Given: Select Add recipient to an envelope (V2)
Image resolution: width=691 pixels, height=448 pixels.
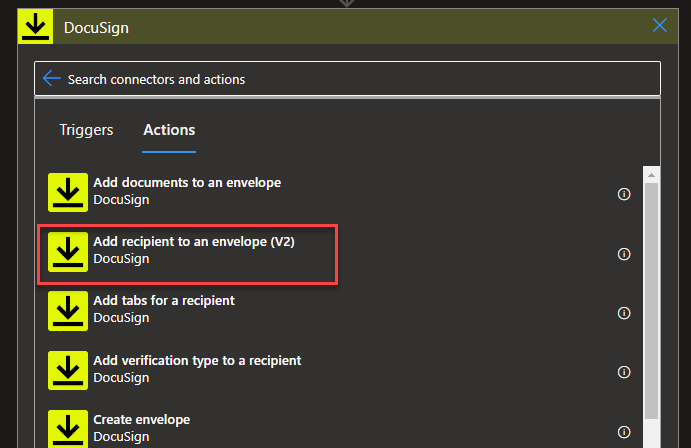Looking at the screenshot, I should 193,243.
